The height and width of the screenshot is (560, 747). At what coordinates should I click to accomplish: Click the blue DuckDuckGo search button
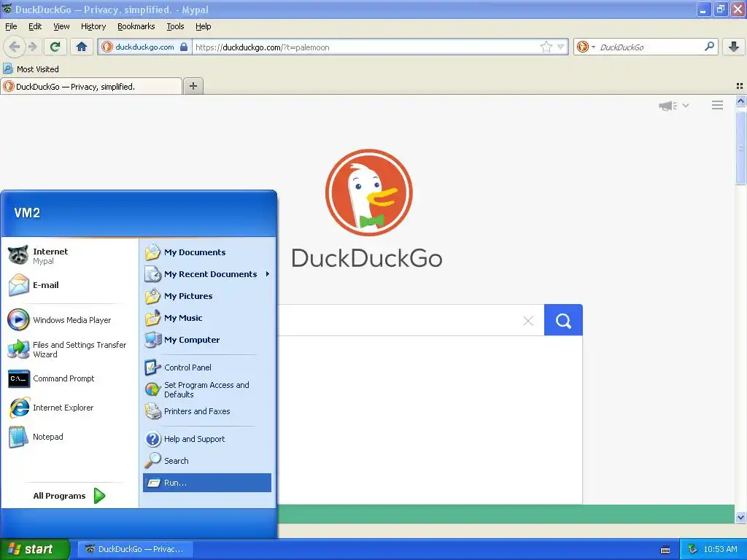(563, 320)
